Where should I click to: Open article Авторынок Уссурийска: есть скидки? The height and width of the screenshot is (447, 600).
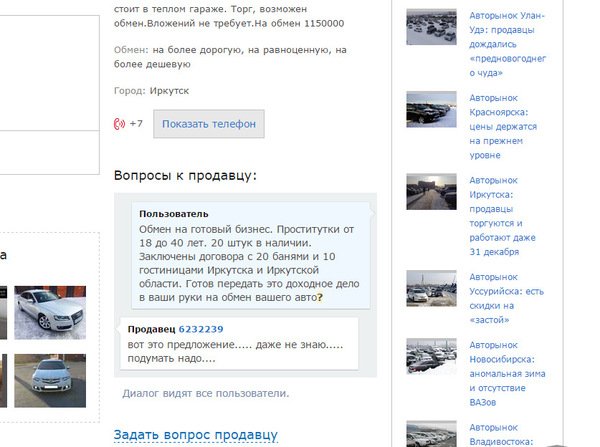[x=506, y=298]
